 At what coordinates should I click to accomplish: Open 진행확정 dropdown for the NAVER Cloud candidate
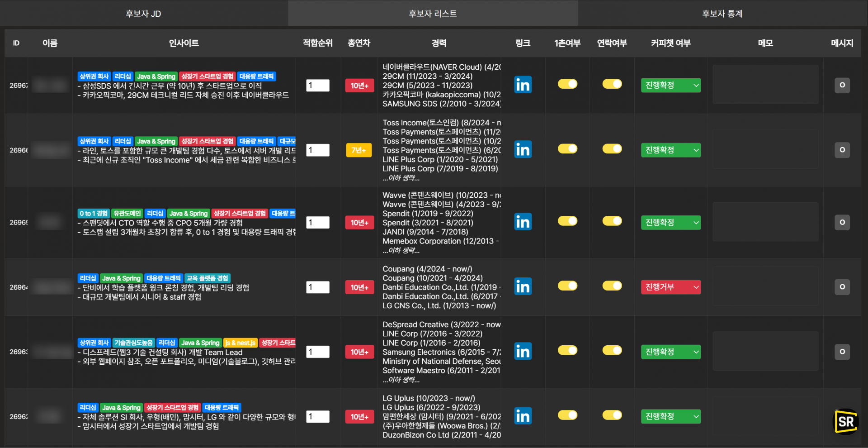click(671, 85)
